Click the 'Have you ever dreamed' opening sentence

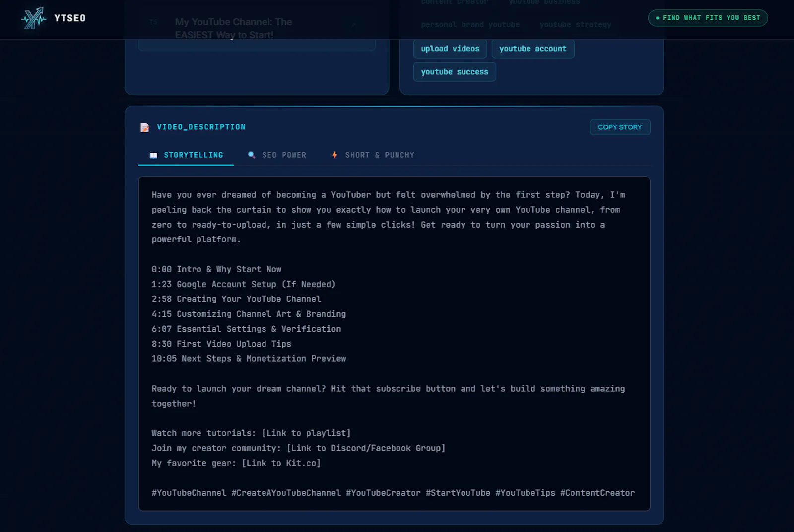point(361,195)
